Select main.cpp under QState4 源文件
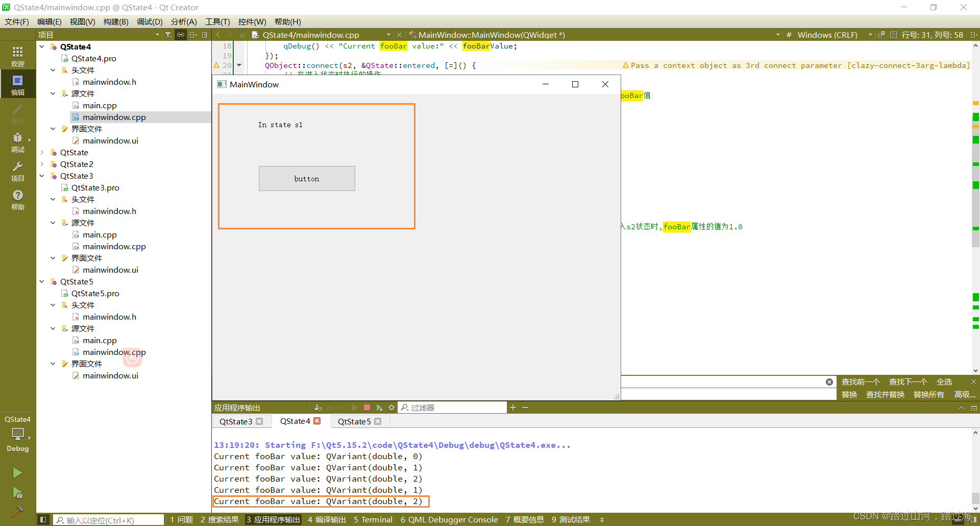The width and height of the screenshot is (980, 526). (x=100, y=105)
